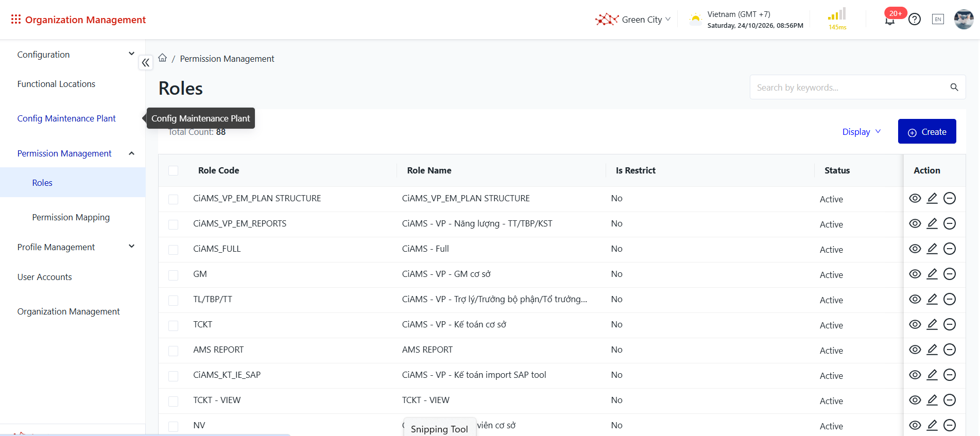980x436 pixels.
Task: Open notifications bell with 20+ badge
Action: click(890, 20)
